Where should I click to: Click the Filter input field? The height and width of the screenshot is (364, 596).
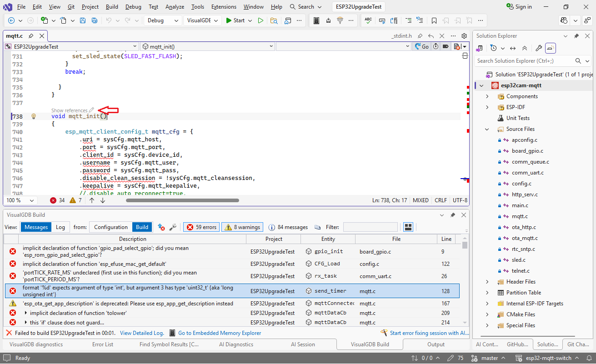370,227
